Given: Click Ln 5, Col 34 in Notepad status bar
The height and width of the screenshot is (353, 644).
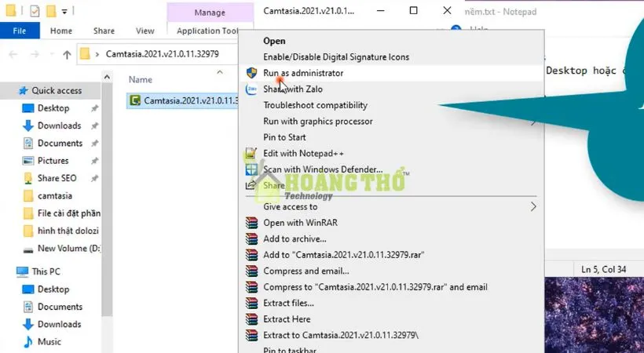Looking at the screenshot, I should point(604,269).
